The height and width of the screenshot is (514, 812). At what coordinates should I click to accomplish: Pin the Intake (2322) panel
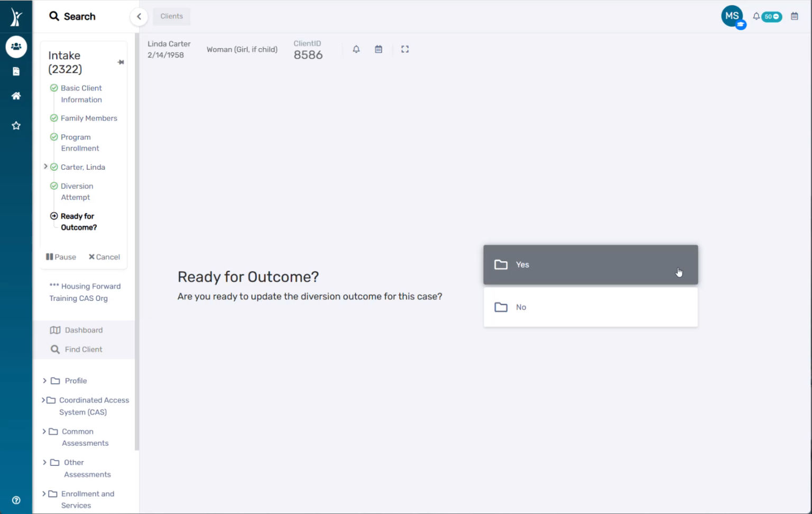pyautogui.click(x=121, y=62)
